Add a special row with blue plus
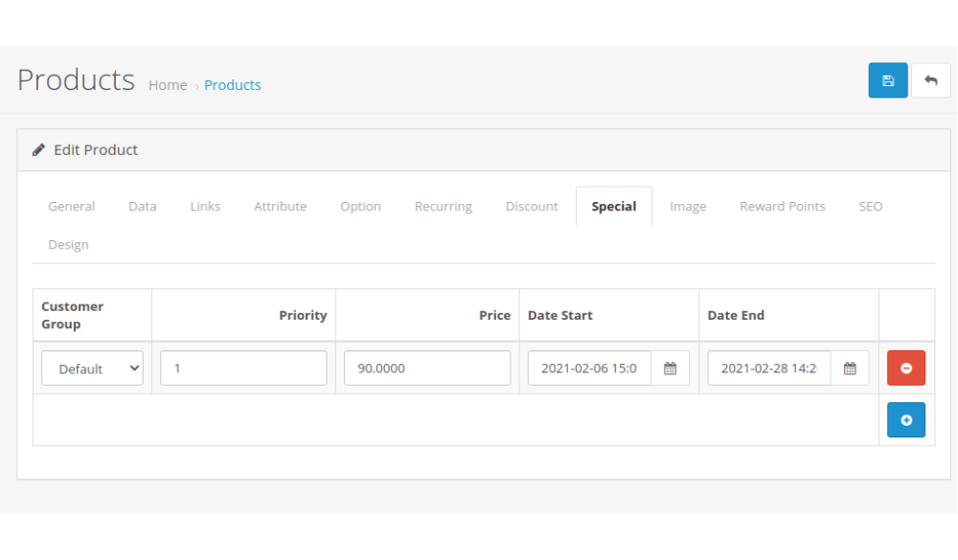 pyautogui.click(x=905, y=420)
